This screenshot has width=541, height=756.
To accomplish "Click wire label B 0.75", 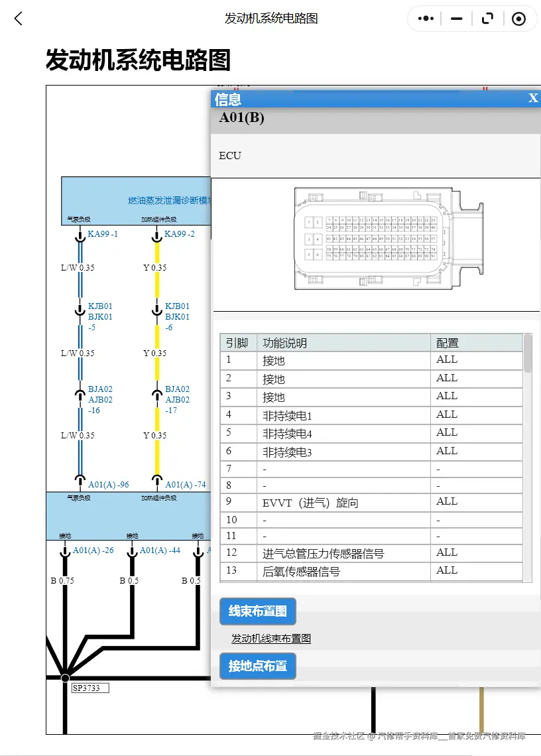I will [63, 580].
